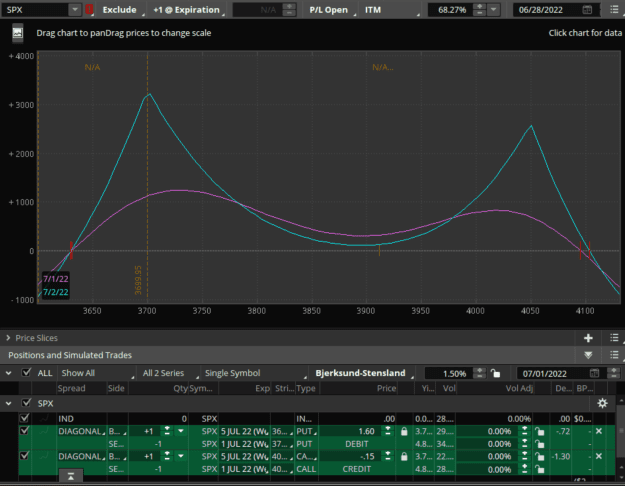
Task: Unlock volatility on 5 JUL CALL leg
Action: click(539, 456)
